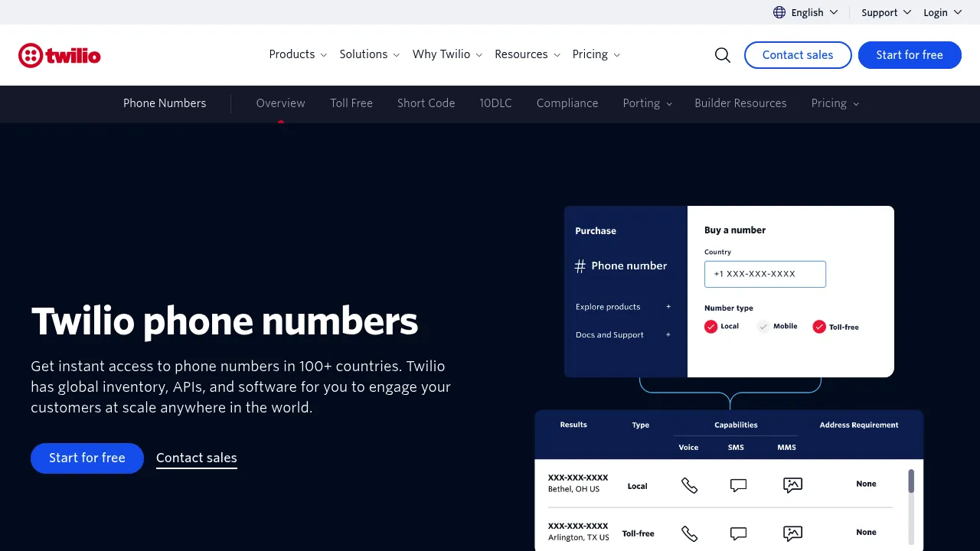The height and width of the screenshot is (551, 980).
Task: Open the Compliance tab
Action: pos(567,103)
